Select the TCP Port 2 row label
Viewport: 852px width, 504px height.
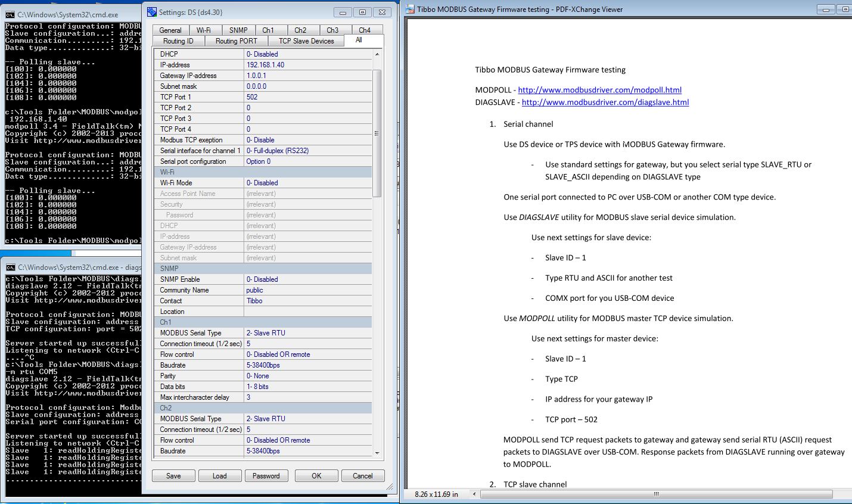[176, 108]
